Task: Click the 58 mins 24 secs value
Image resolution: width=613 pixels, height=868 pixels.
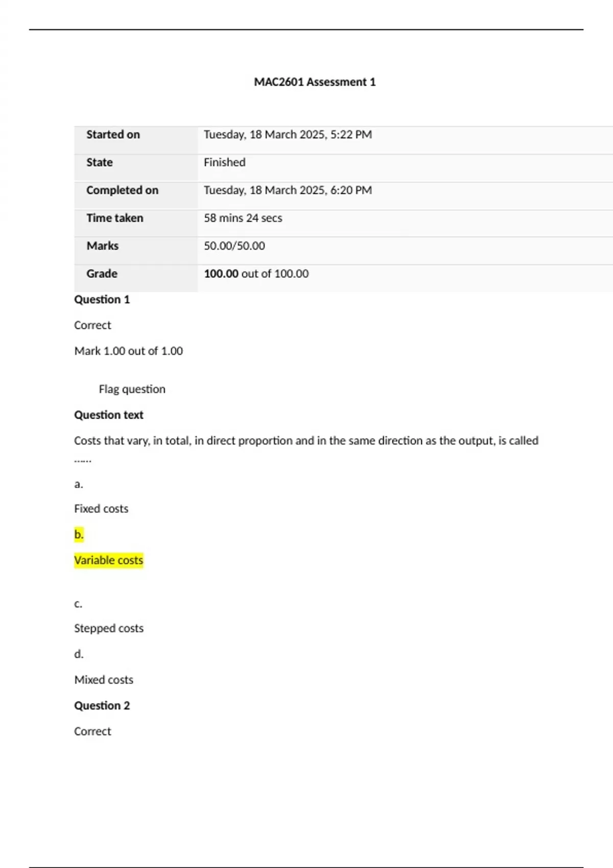Action: [x=243, y=218]
